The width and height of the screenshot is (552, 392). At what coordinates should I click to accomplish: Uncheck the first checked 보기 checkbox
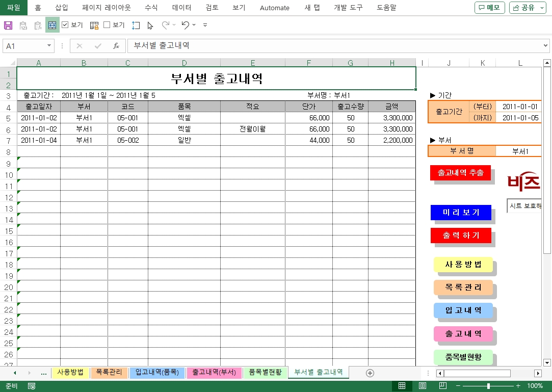[65, 25]
